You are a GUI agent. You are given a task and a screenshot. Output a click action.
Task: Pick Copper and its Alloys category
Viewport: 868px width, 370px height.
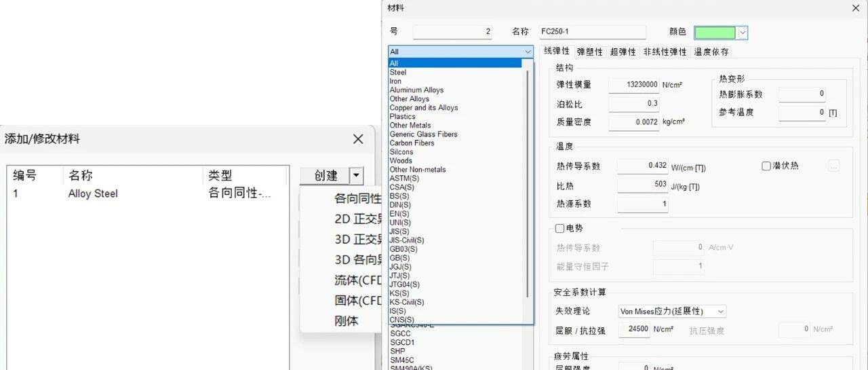(424, 107)
